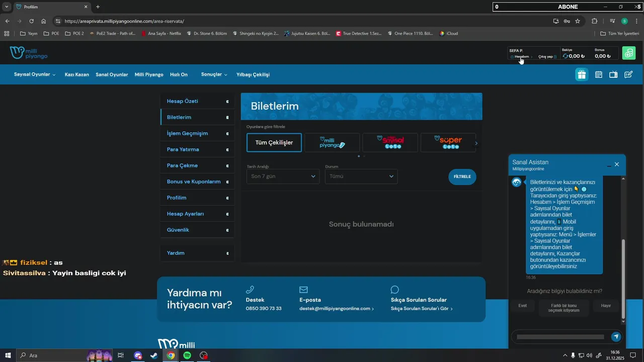The width and height of the screenshot is (644, 362).
Task: Click the Destek phone icon
Action: [x=250, y=290]
